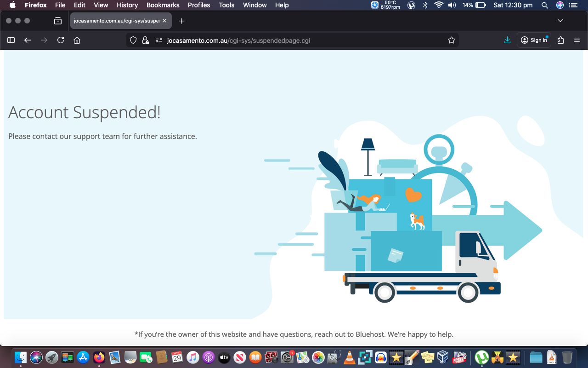Open the Firefox View tab overview
Screen dimensions: 588x368
pos(58,21)
